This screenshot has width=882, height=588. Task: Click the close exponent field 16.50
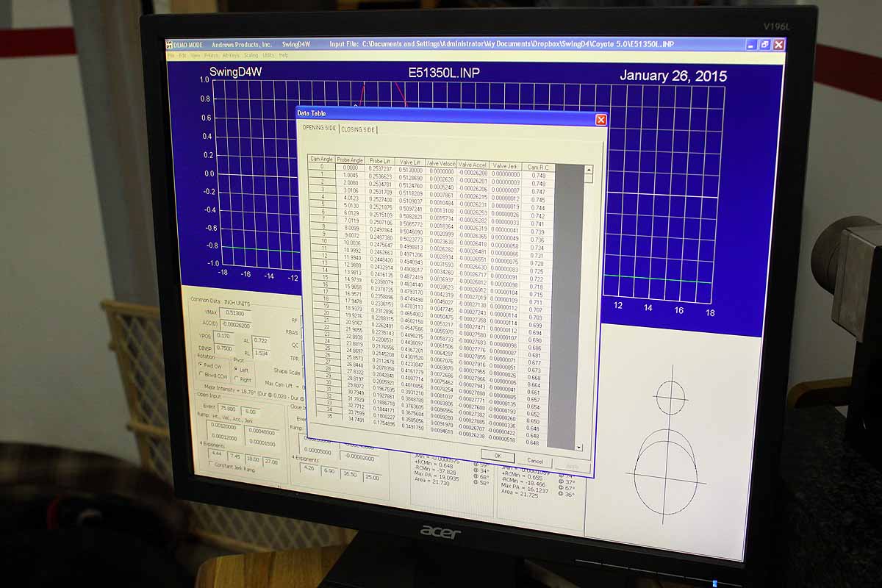coord(351,473)
